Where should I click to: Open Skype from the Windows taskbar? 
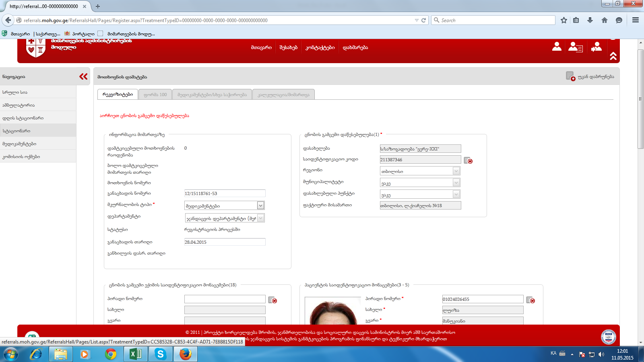click(161, 354)
